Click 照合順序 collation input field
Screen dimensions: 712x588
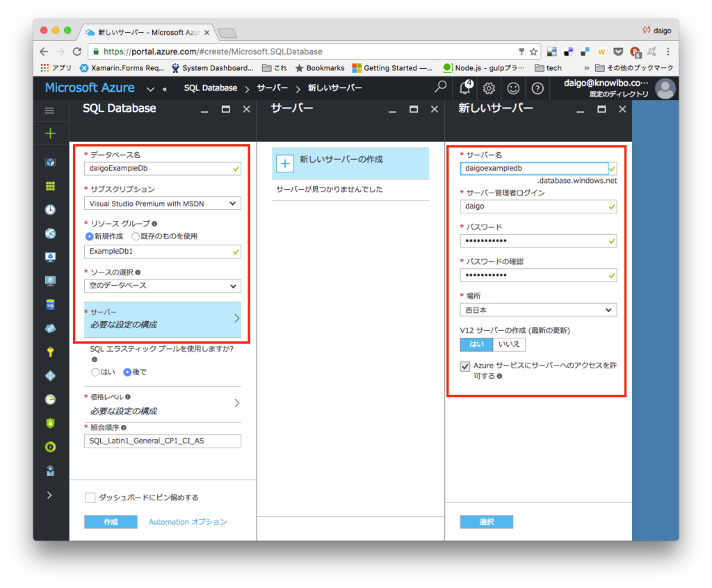pyautogui.click(x=163, y=441)
